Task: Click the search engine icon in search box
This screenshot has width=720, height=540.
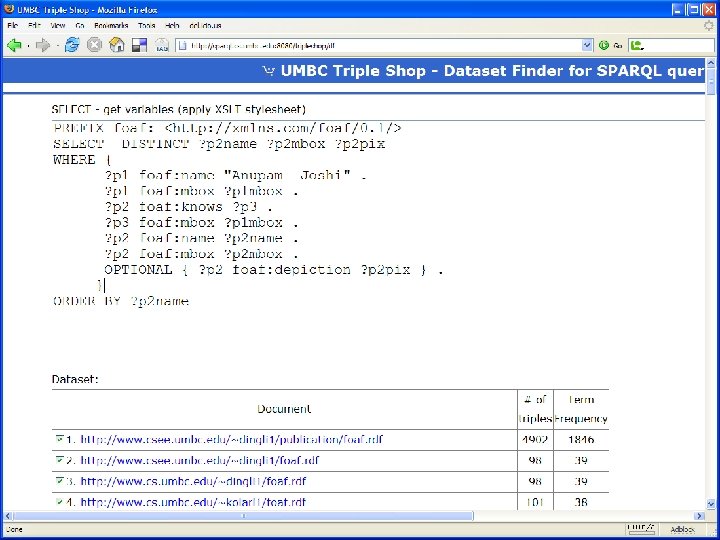Action: (x=636, y=45)
